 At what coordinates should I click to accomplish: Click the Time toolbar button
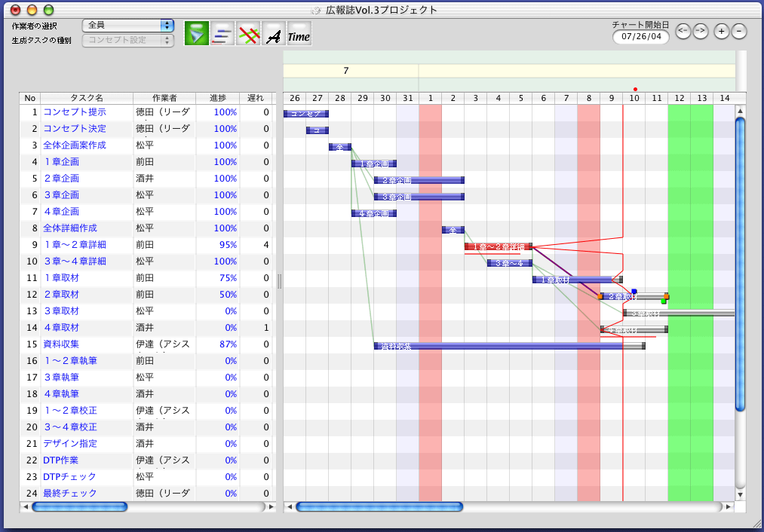(299, 34)
